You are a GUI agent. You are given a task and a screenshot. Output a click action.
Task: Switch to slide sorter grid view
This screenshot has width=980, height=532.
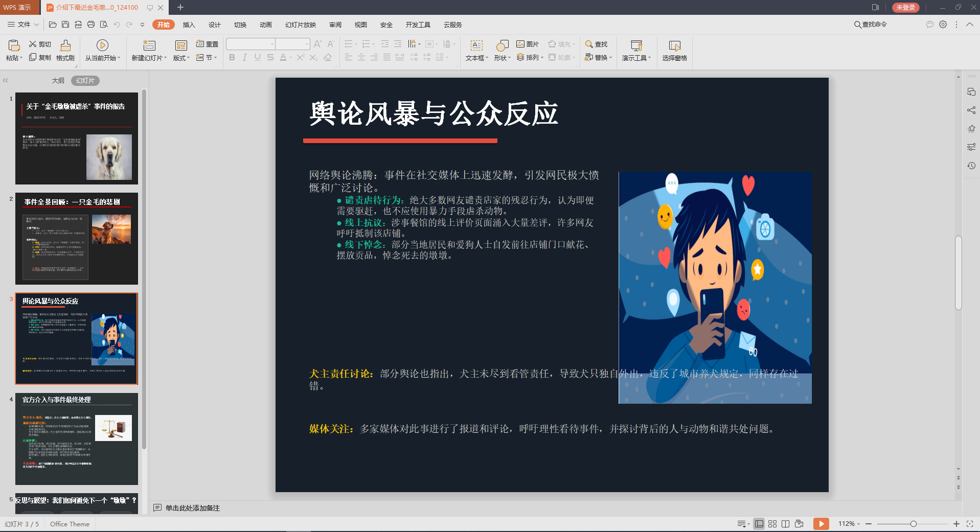pyautogui.click(x=772, y=524)
